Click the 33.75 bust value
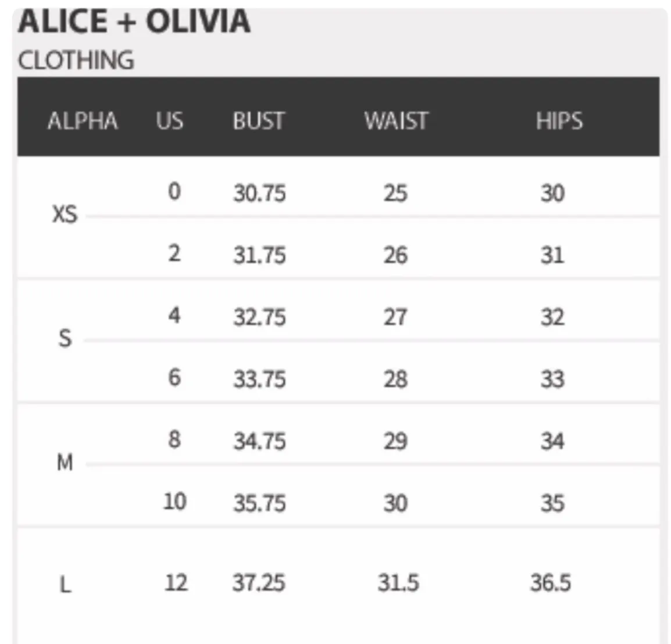 tap(259, 379)
